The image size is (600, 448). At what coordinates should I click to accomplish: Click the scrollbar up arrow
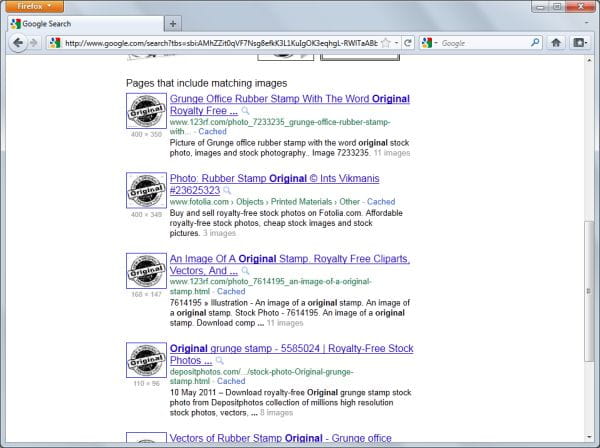click(589, 60)
